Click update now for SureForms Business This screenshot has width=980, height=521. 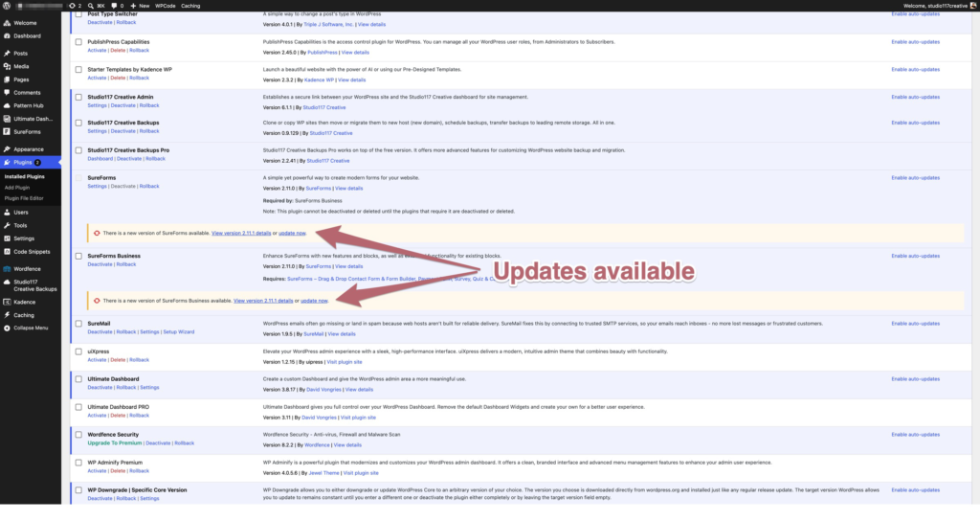[314, 301]
